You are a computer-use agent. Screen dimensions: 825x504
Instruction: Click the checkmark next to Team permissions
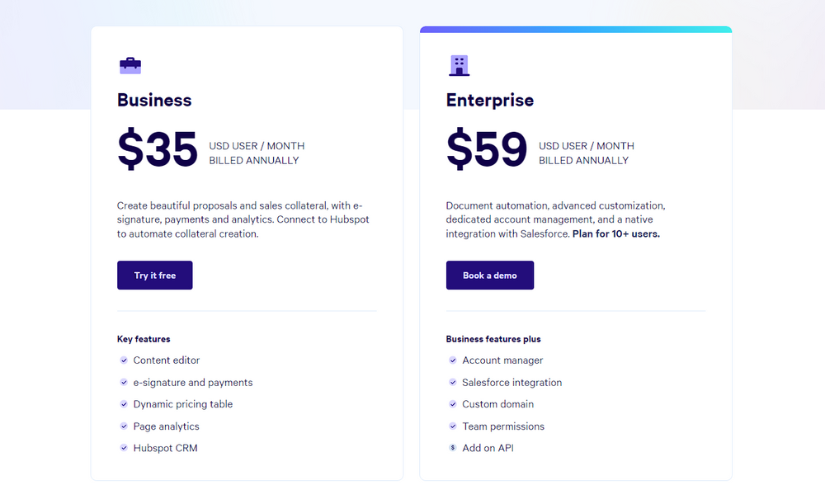tap(453, 426)
